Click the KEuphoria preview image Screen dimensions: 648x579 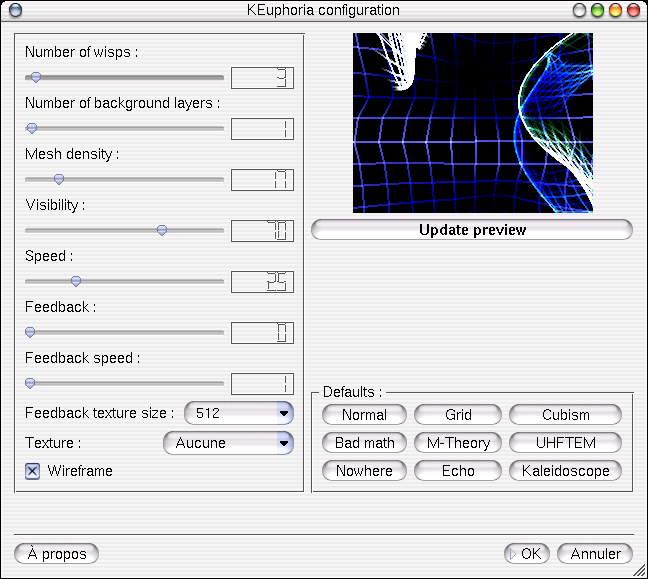(x=473, y=123)
